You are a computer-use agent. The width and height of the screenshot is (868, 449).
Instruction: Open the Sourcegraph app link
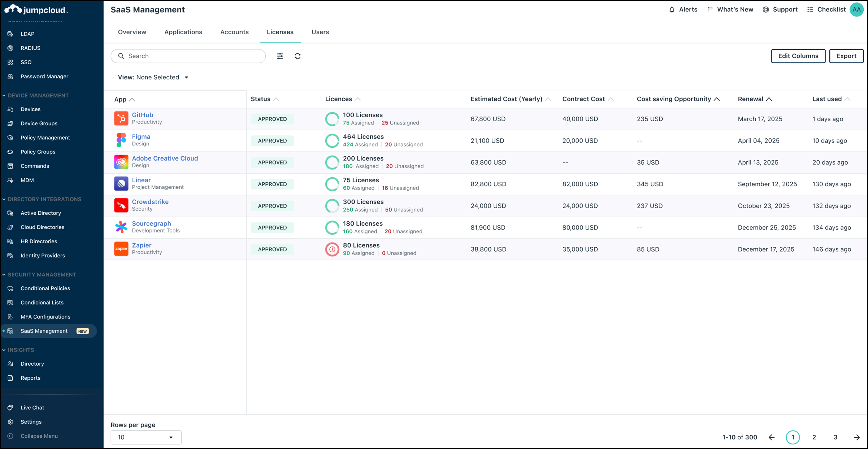tap(151, 223)
